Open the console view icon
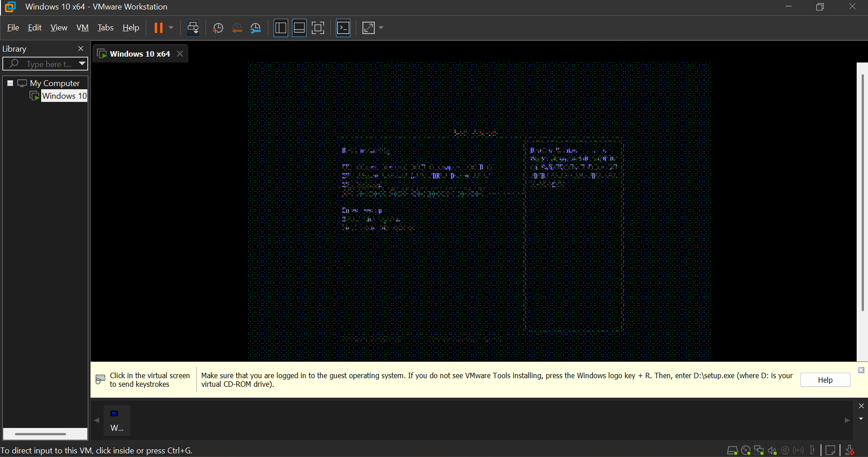Viewport: 868px width, 457px height. (343, 28)
